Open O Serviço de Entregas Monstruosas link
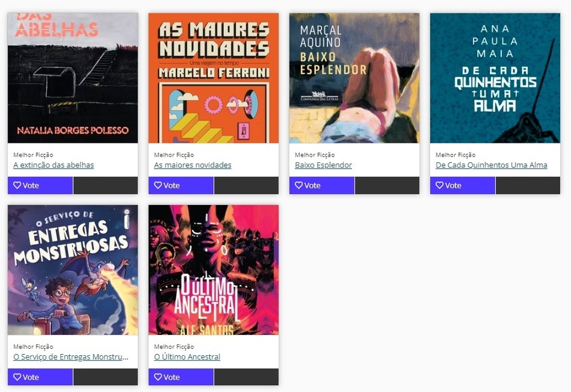Viewport: 571px width, 392px height. pos(71,356)
